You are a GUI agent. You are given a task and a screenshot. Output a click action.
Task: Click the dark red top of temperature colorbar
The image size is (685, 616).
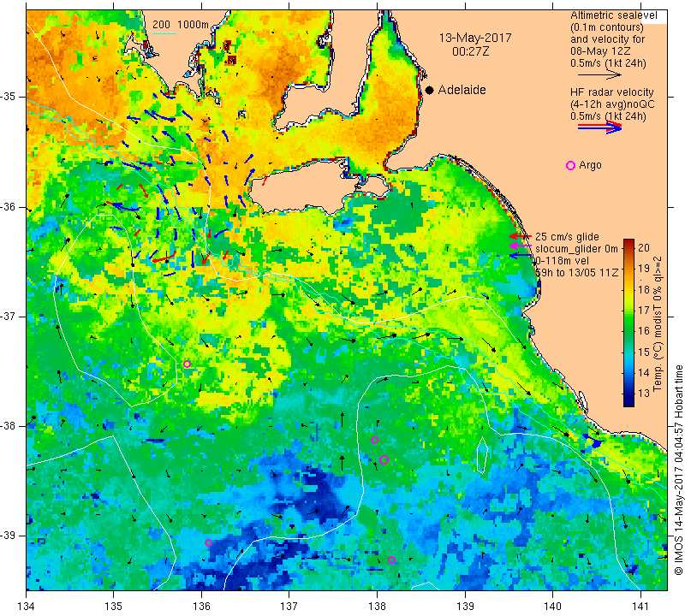tap(628, 242)
